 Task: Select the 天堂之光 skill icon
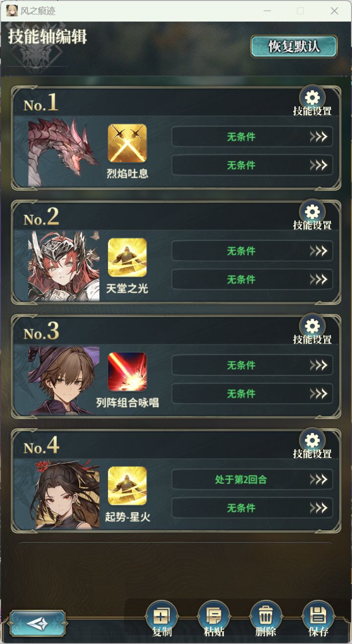click(127, 257)
